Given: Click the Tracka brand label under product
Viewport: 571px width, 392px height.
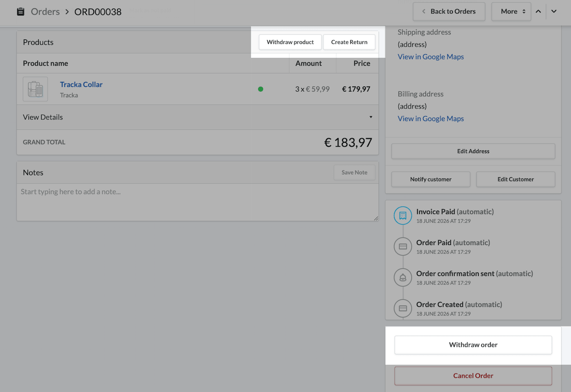Looking at the screenshot, I should (69, 95).
